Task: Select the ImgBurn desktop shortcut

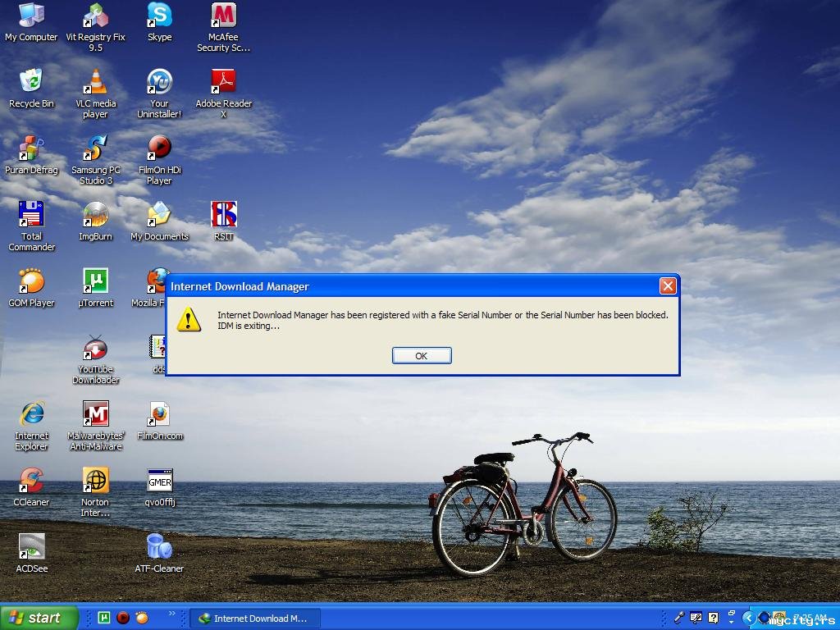Action: point(95,221)
